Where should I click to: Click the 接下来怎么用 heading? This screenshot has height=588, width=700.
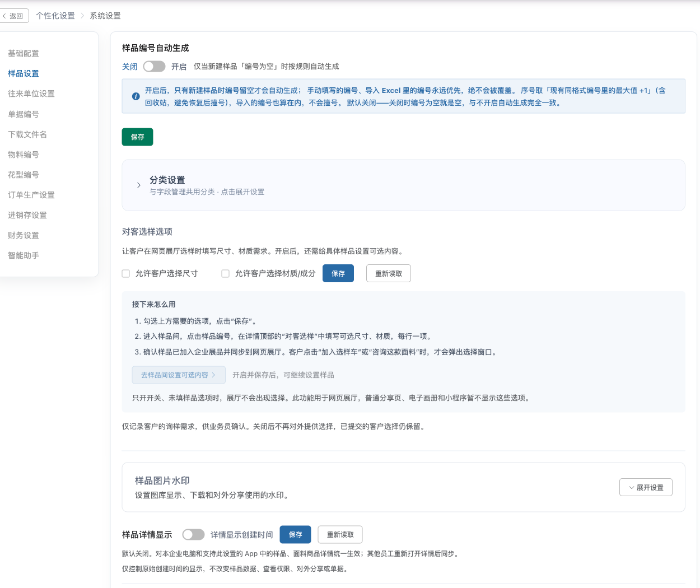154,304
